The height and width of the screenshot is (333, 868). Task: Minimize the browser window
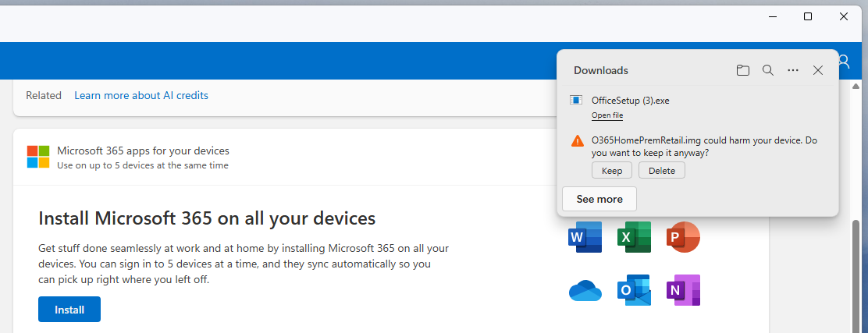772,16
